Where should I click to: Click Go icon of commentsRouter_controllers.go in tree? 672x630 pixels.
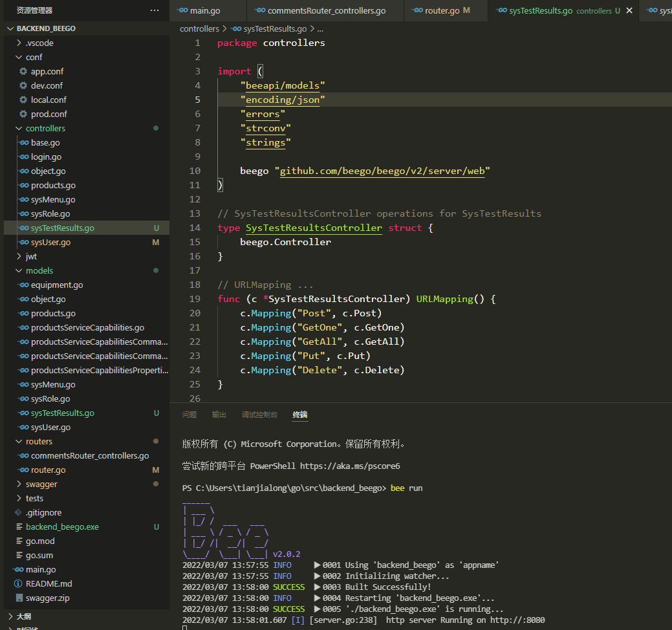coord(24,455)
